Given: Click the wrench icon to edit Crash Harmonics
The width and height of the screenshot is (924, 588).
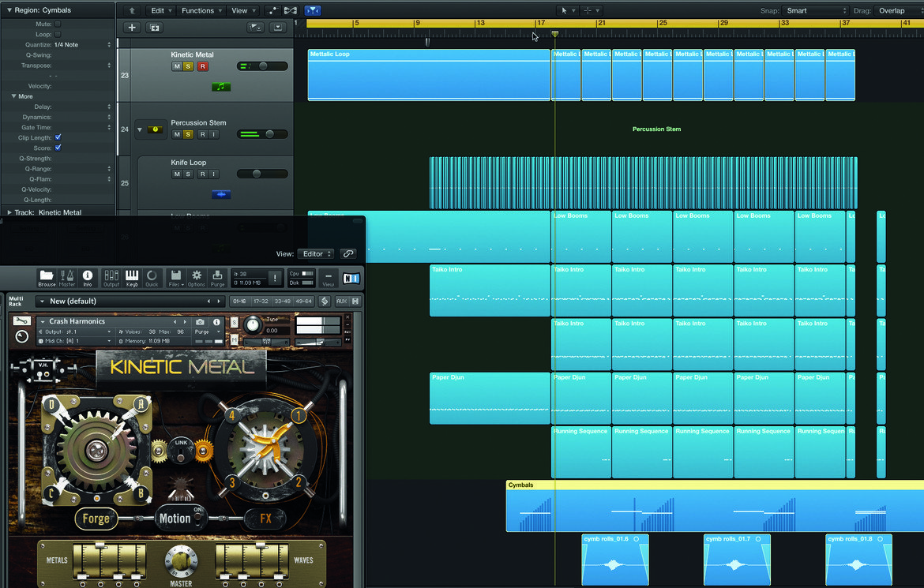Looking at the screenshot, I should [22, 321].
